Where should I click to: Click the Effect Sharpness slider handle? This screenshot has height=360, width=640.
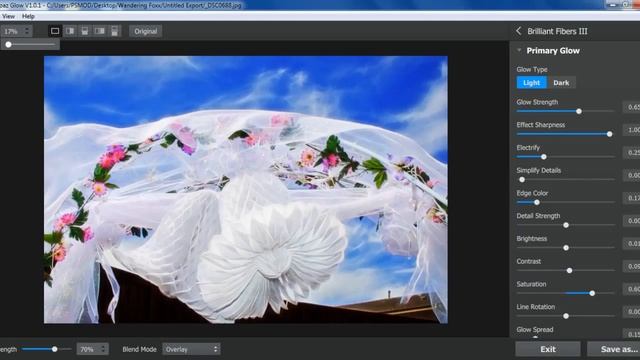[x=609, y=134]
